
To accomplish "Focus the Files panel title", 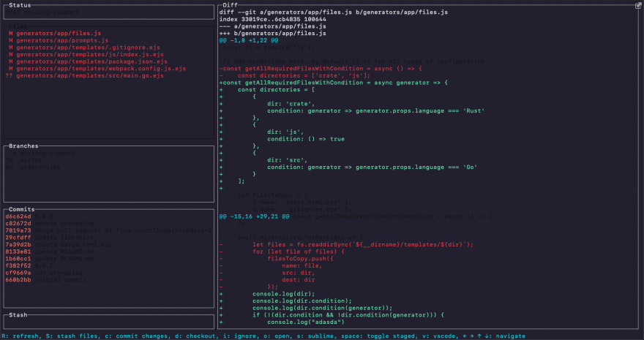I will point(18,26).
